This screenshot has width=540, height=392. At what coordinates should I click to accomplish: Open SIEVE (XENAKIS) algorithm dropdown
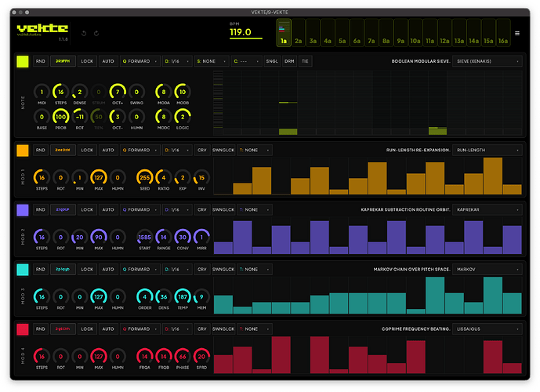coord(487,61)
